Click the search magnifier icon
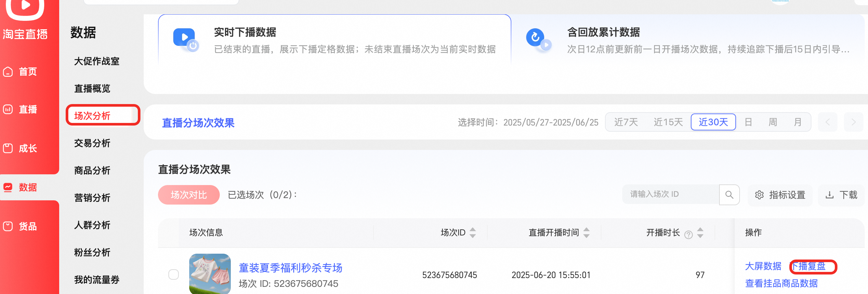This screenshot has width=868, height=294. pos(729,194)
